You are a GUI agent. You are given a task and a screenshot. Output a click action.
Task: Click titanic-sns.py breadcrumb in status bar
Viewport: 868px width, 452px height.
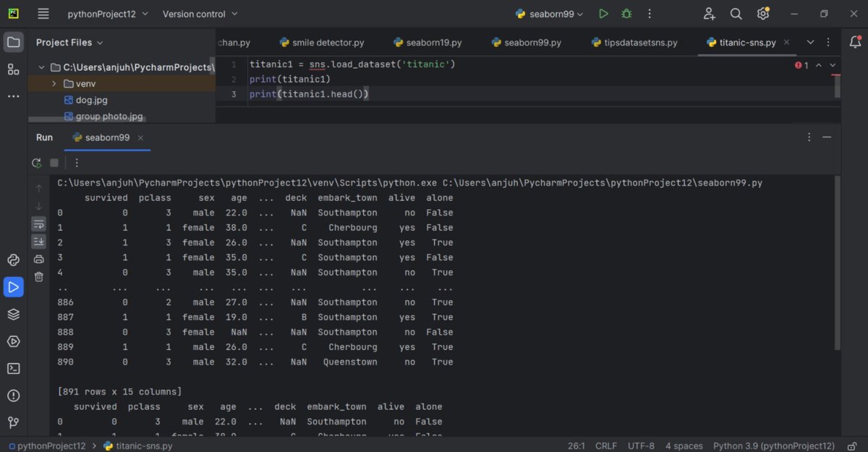[x=138, y=445]
